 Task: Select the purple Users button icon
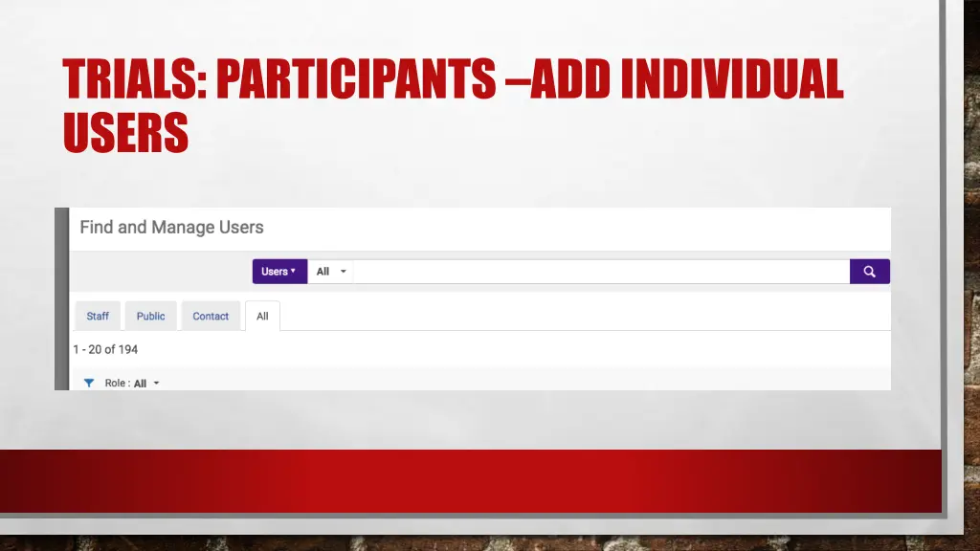[x=278, y=271]
